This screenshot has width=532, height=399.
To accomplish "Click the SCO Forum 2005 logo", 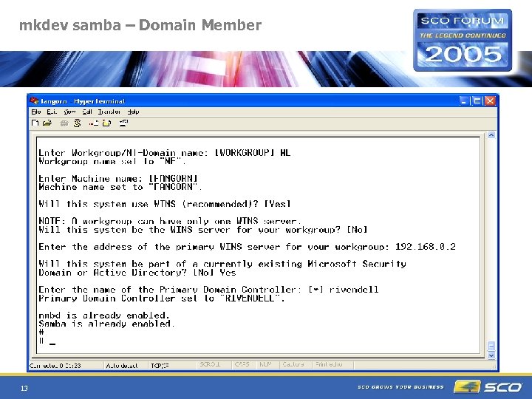I will pyautogui.click(x=463, y=40).
